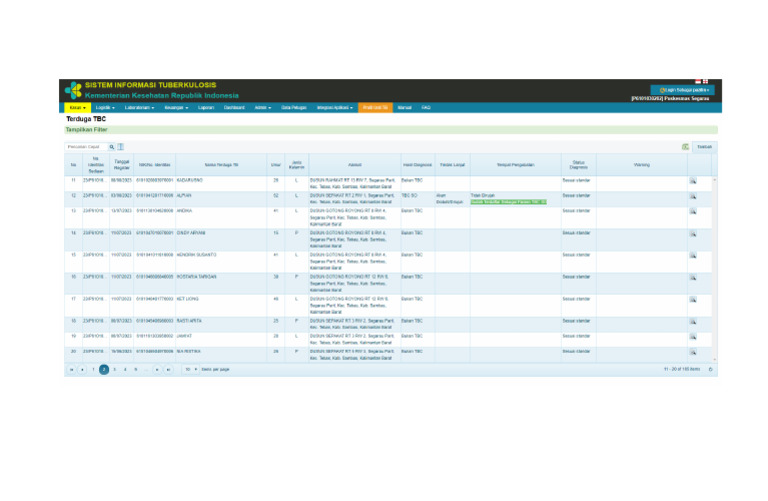Sort by Hasil Diagnosis column header

pos(417,165)
